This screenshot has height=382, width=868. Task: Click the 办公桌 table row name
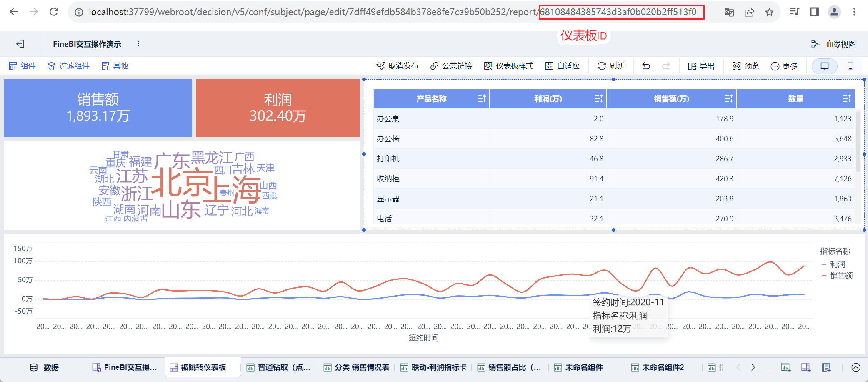point(388,119)
